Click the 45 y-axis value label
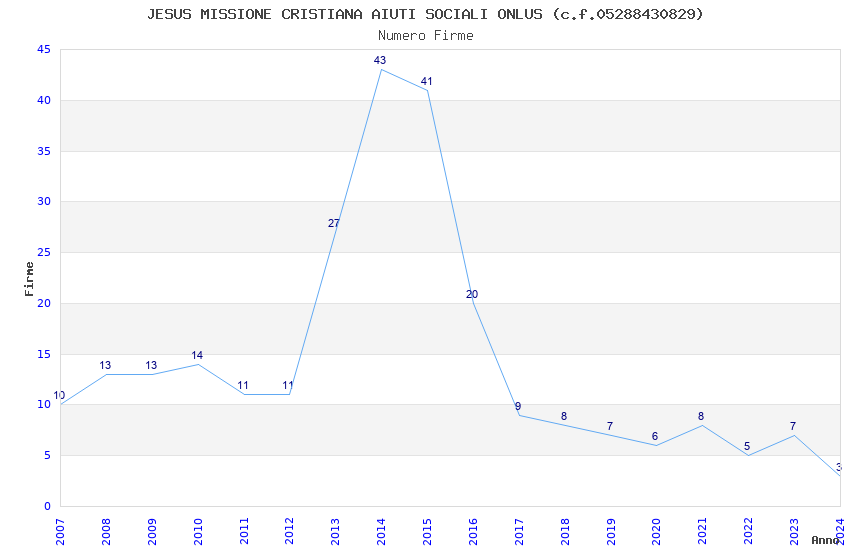Viewport: 850px width, 550px height. point(43,50)
